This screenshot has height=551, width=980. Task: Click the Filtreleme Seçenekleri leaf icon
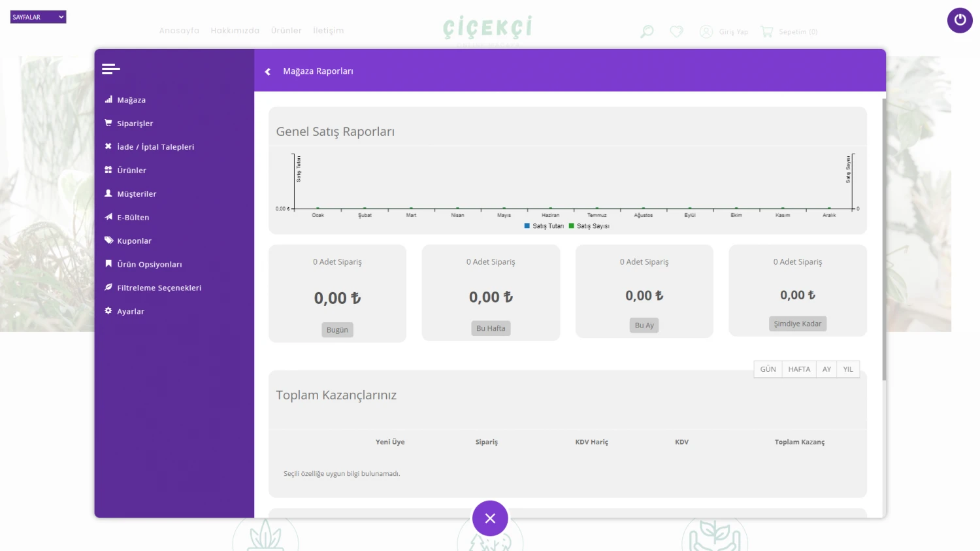(x=108, y=288)
